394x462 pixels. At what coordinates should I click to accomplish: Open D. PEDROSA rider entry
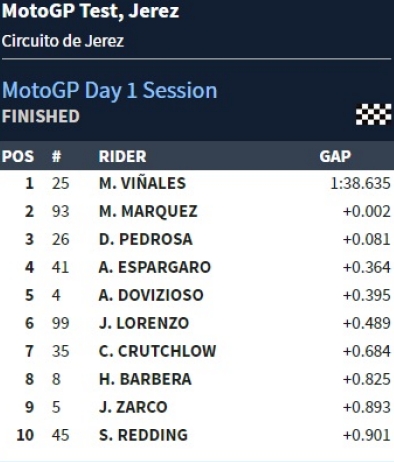[146, 239]
